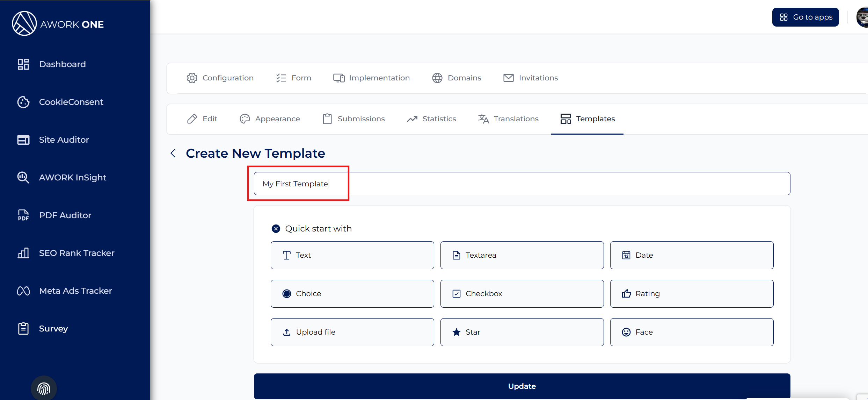Click the Go to apps button
This screenshot has width=868, height=400.
805,17
